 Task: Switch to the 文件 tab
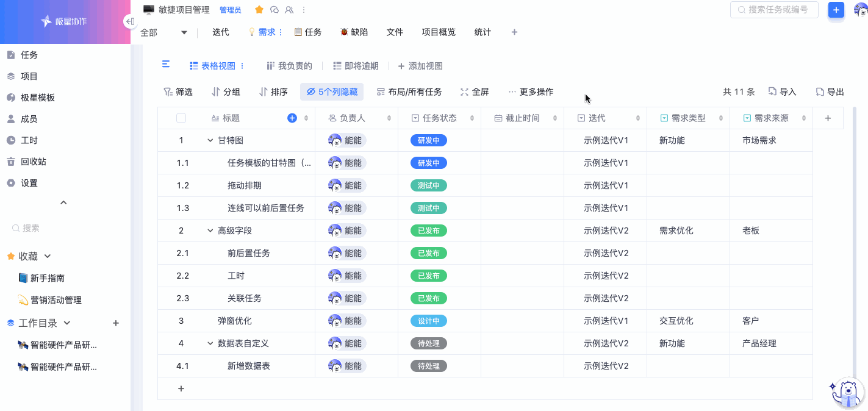pos(395,32)
